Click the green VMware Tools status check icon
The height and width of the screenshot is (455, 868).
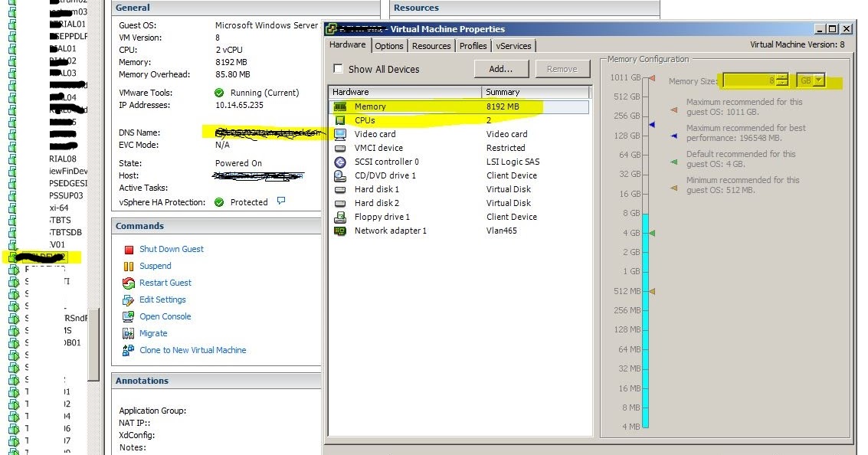click(219, 93)
